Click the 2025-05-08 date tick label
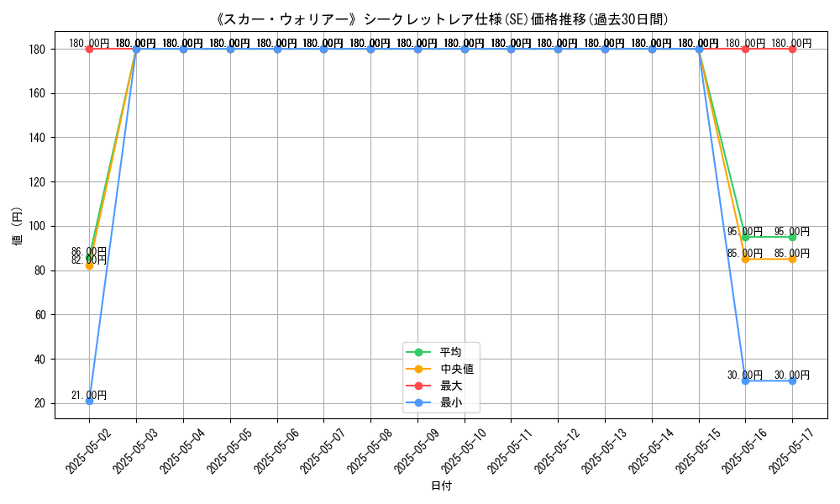Viewport: 840px width, 504px height. pos(370,451)
